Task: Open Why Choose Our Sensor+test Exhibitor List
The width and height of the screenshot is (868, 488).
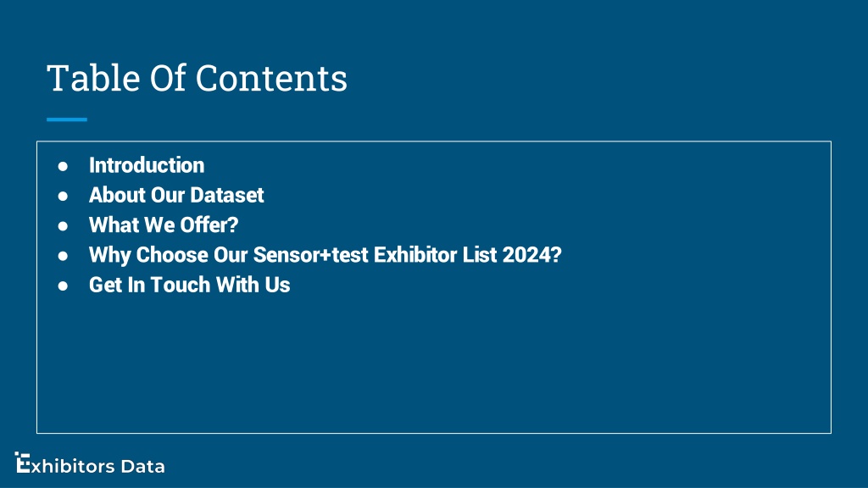Action: (x=325, y=255)
